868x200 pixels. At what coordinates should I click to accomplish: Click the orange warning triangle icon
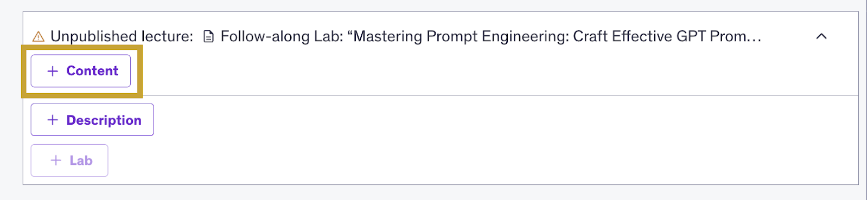[38, 37]
